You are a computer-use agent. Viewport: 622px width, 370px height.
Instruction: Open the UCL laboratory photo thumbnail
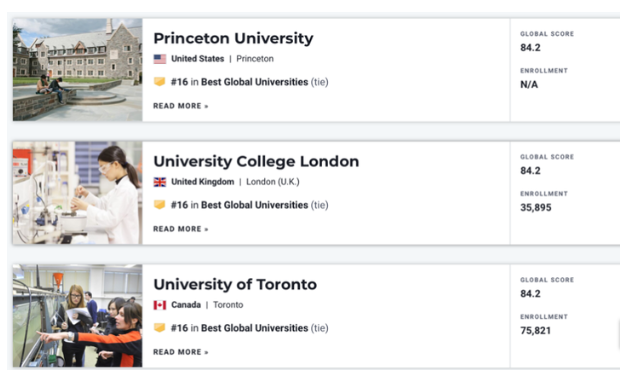pyautogui.click(x=77, y=193)
